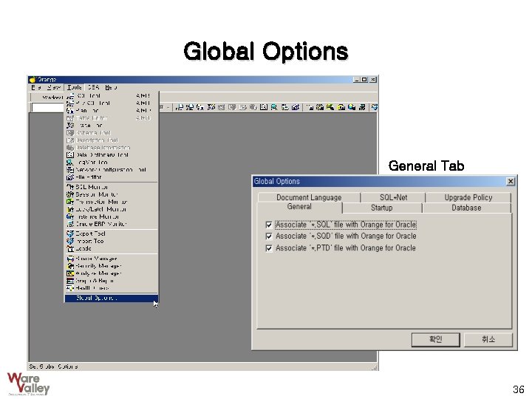Choose Space Manager in Tools menu

(x=112, y=259)
